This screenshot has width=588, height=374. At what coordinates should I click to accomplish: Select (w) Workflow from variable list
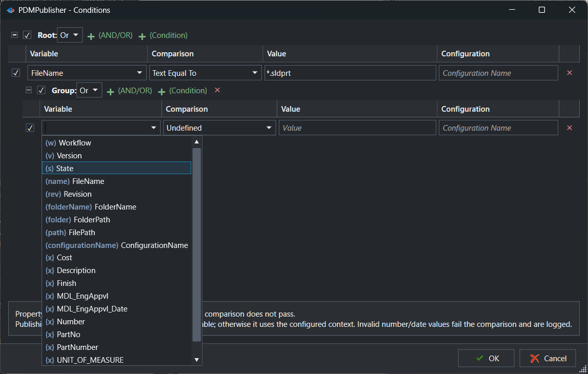[x=116, y=143]
